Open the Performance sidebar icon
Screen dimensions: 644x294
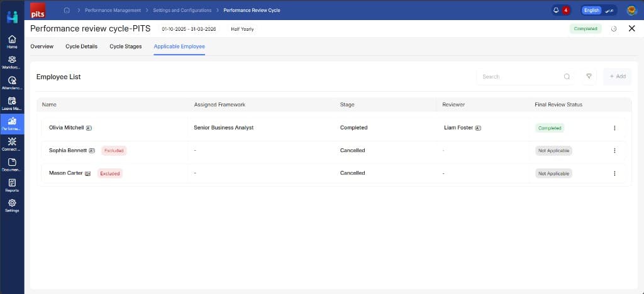pyautogui.click(x=12, y=124)
